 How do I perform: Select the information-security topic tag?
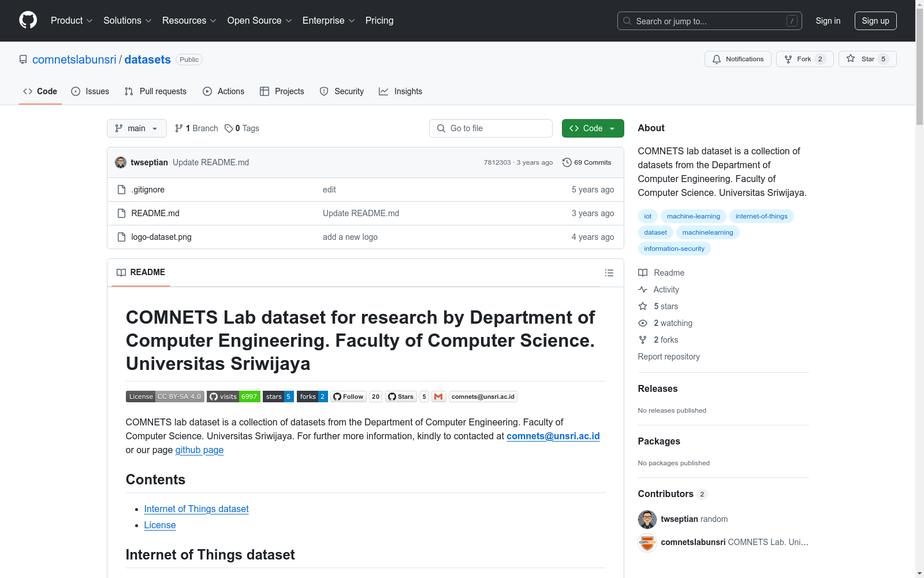675,249
